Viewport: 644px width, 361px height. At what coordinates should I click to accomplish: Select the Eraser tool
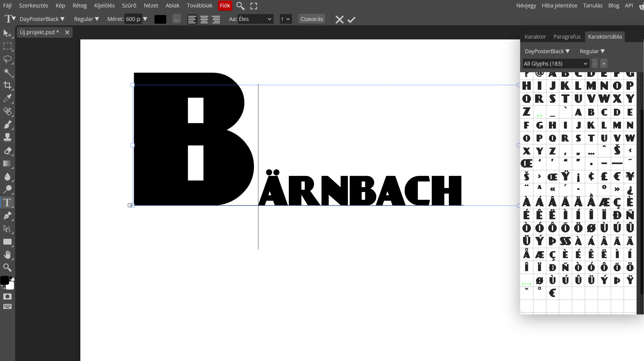[7, 150]
